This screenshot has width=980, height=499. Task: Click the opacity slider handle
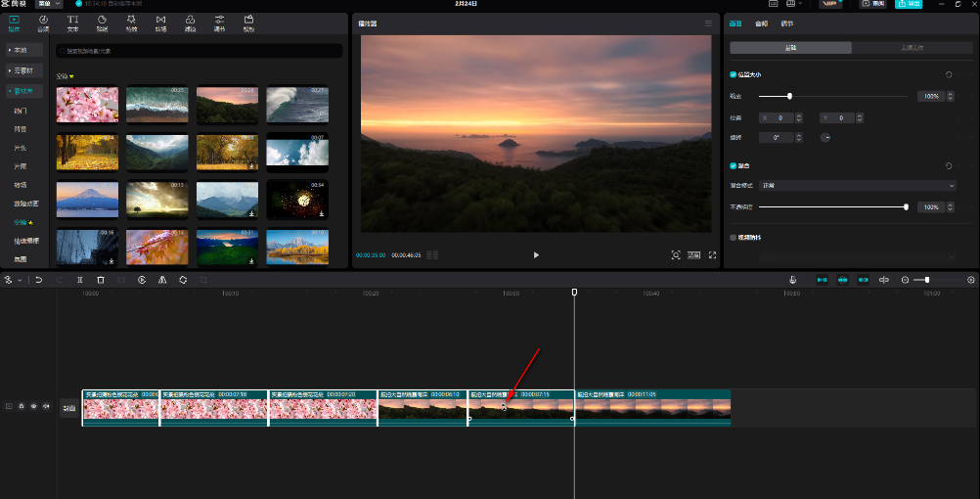(x=906, y=207)
